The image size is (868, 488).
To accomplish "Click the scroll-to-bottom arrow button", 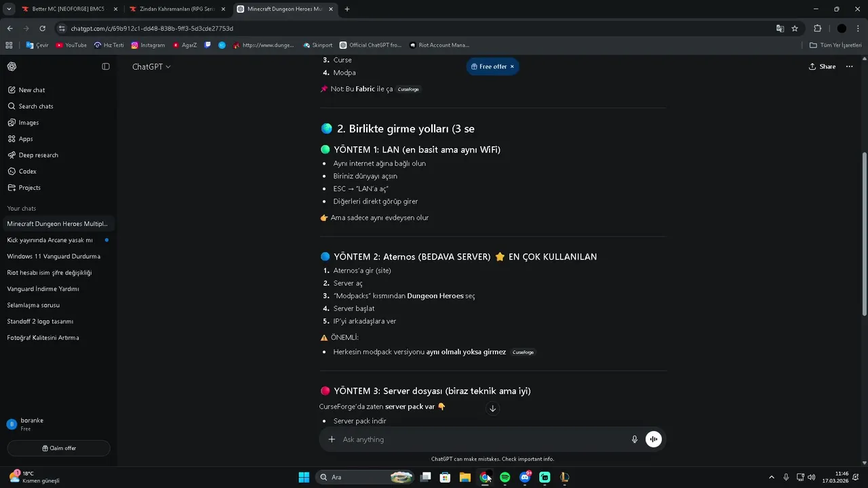I will 493,408.
